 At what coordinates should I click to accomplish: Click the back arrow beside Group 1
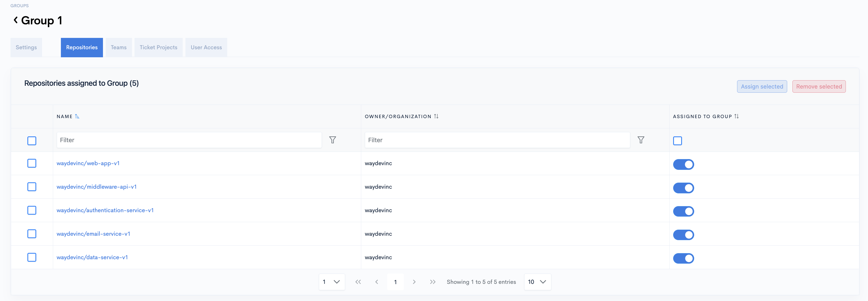tap(15, 20)
